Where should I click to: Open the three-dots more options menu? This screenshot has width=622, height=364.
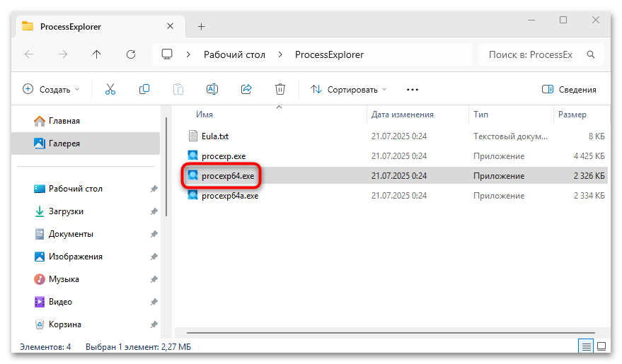point(413,90)
